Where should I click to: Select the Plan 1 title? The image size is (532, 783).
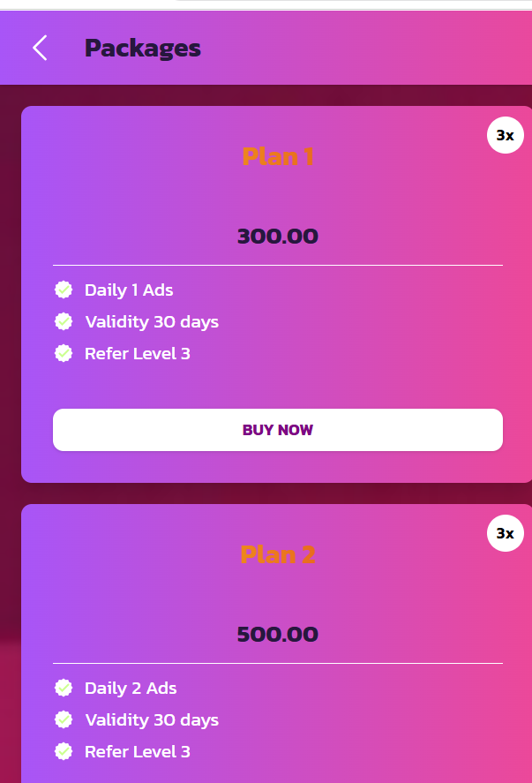click(x=278, y=157)
